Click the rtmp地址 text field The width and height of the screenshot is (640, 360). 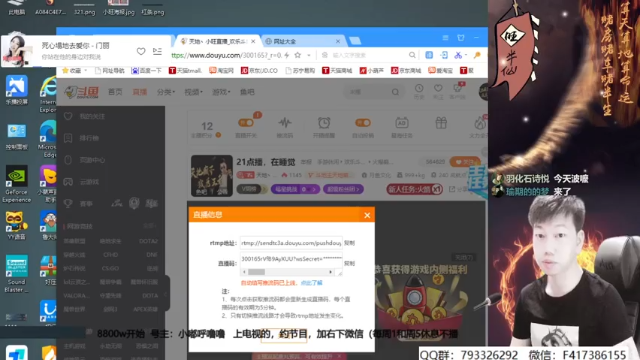291,243
